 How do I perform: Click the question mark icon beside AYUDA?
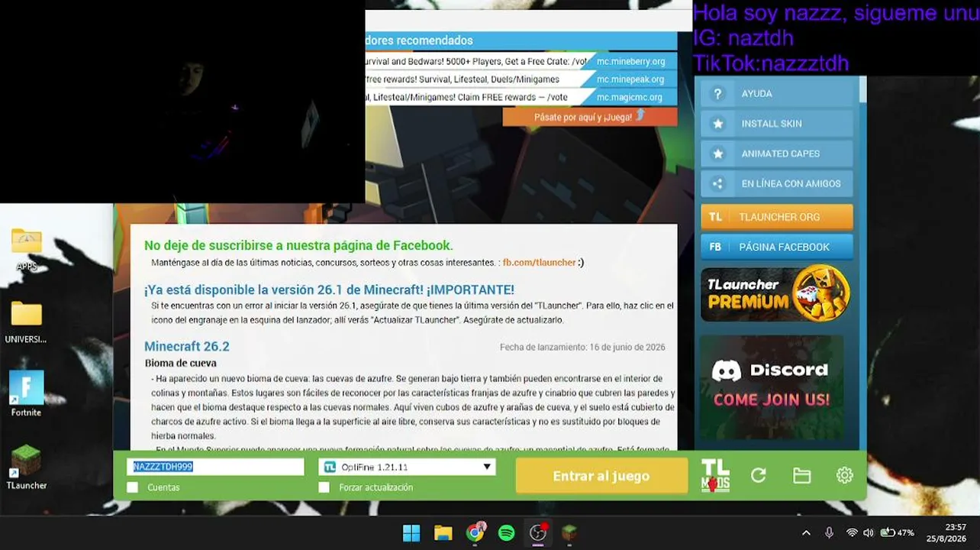point(717,94)
